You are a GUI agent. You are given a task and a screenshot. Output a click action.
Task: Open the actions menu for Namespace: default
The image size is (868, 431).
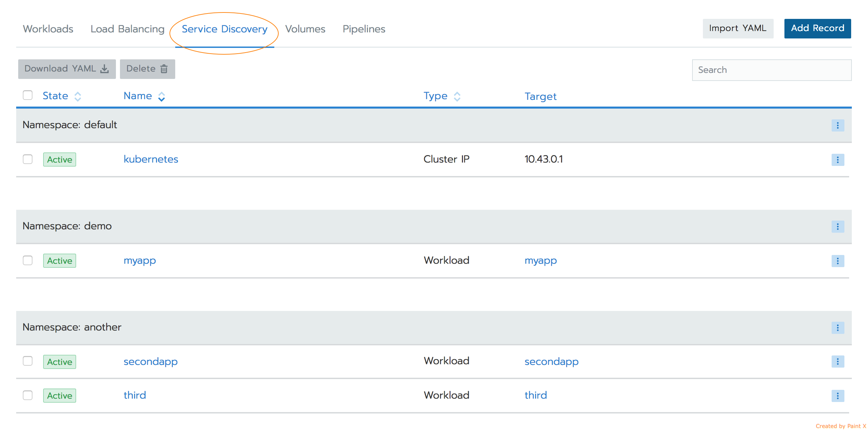coord(838,125)
